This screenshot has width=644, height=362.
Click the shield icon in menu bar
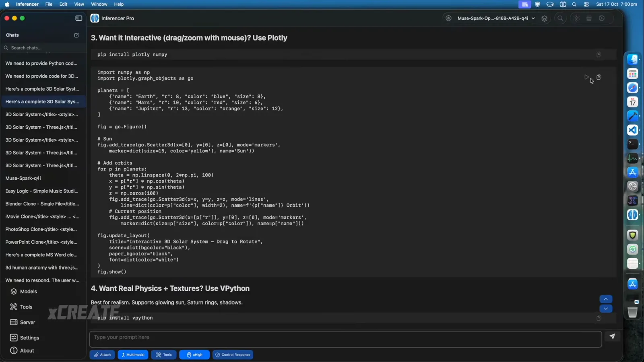(537, 4)
